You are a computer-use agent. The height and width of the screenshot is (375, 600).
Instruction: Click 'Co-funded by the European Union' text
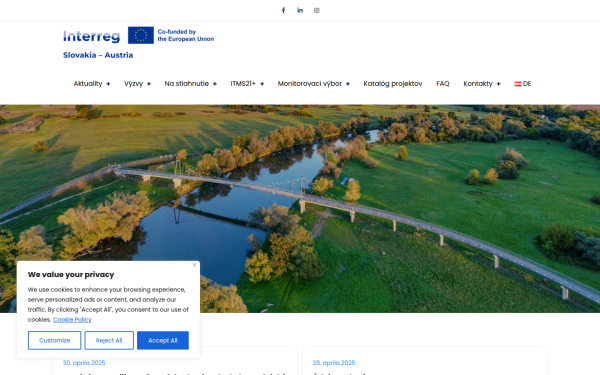186,35
